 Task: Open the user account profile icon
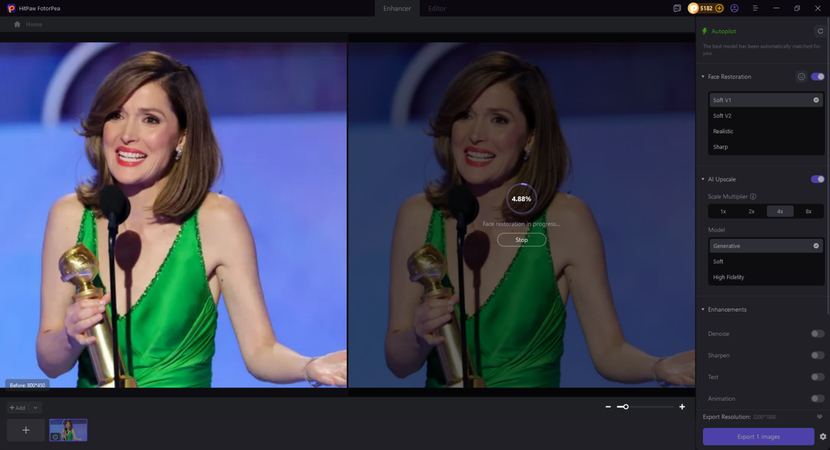(734, 8)
